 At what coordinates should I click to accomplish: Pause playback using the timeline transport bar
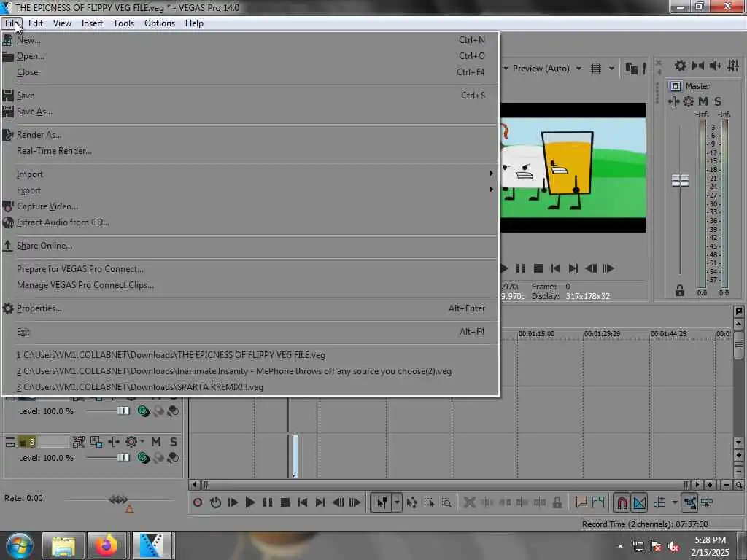pos(268,502)
